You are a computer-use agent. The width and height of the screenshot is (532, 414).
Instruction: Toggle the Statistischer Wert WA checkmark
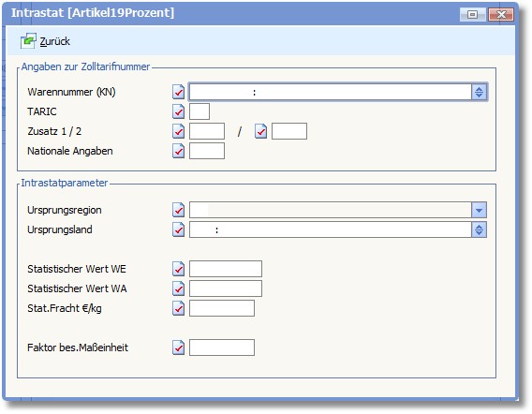tap(179, 288)
